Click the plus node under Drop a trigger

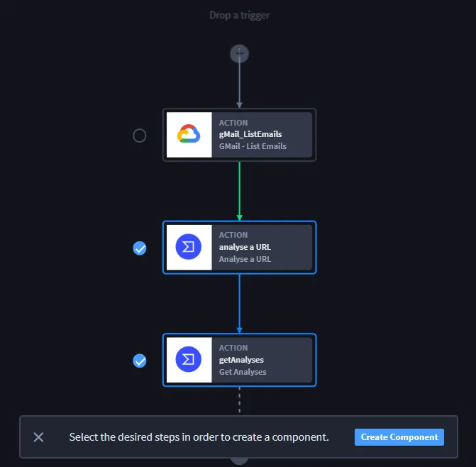coord(239,54)
